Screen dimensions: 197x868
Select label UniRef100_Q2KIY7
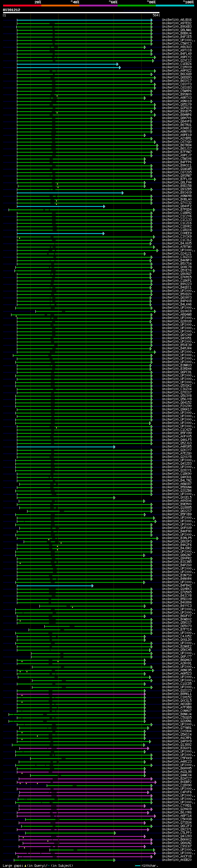[177, 450]
